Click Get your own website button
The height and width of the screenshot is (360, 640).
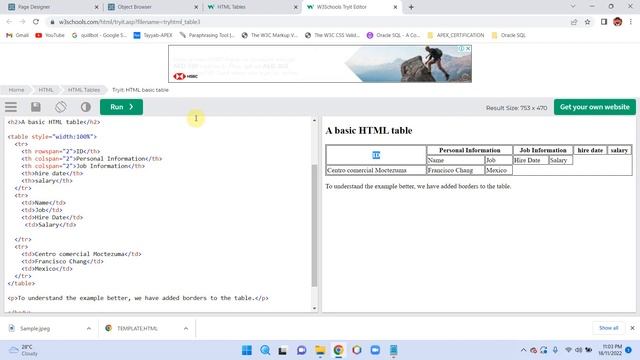595,107
